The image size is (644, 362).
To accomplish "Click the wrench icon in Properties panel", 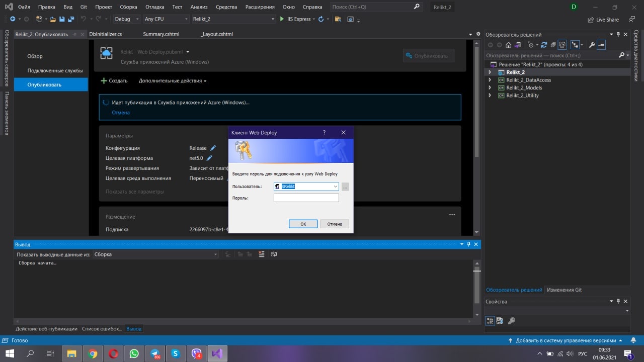I will point(512,321).
